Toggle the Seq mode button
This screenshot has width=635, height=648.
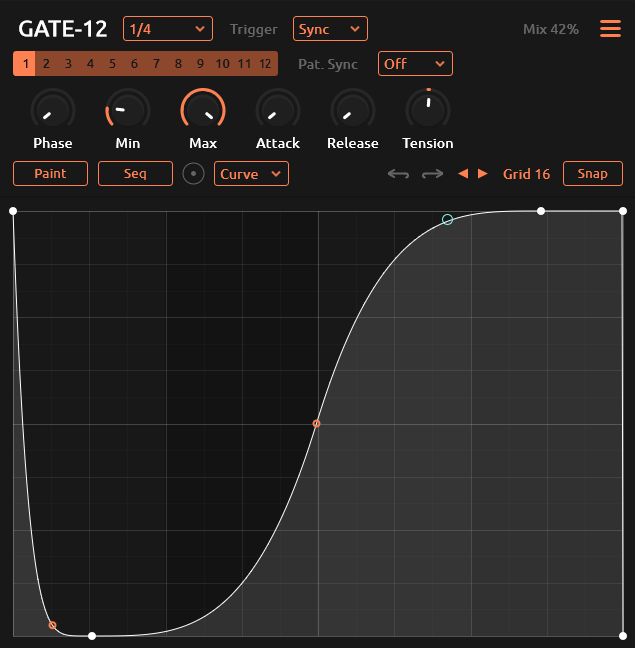[x=135, y=174]
